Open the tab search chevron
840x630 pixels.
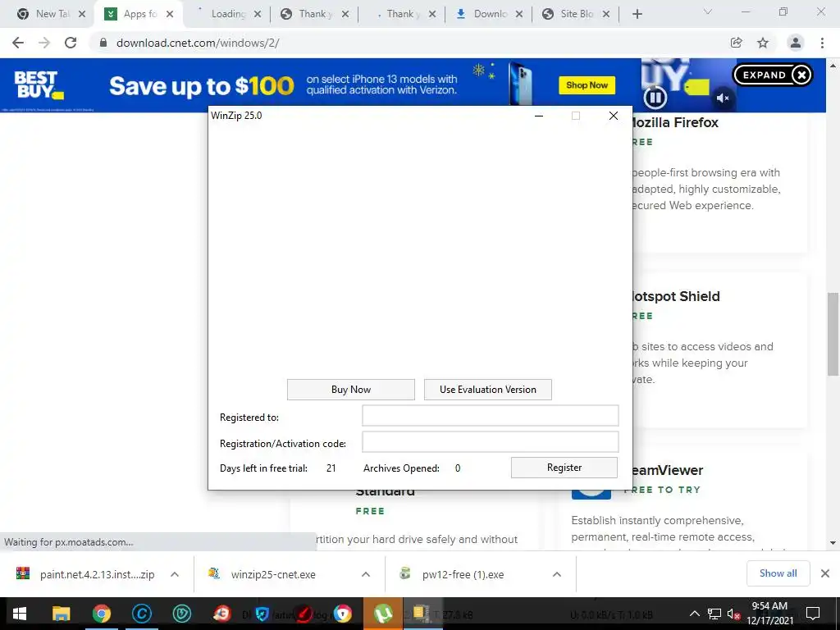click(x=708, y=11)
